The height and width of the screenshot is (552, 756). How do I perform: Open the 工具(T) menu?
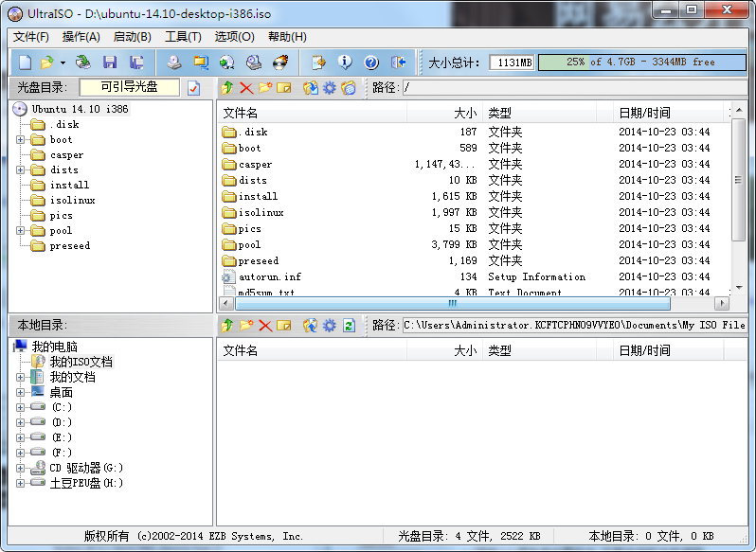[x=183, y=37]
